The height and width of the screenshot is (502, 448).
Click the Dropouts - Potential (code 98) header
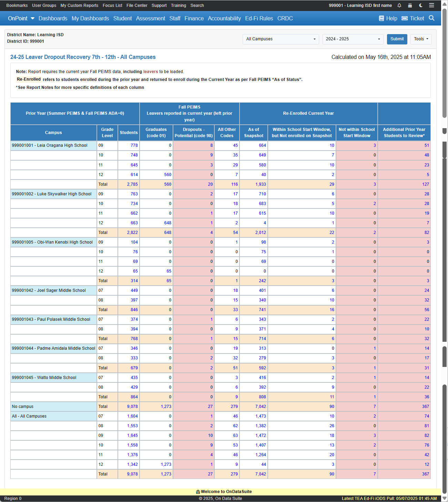(x=194, y=133)
